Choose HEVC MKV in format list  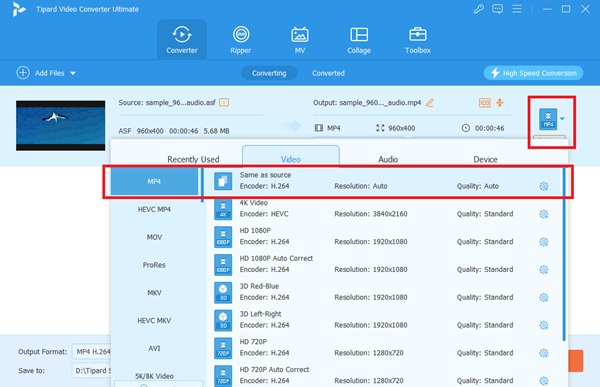(x=154, y=320)
